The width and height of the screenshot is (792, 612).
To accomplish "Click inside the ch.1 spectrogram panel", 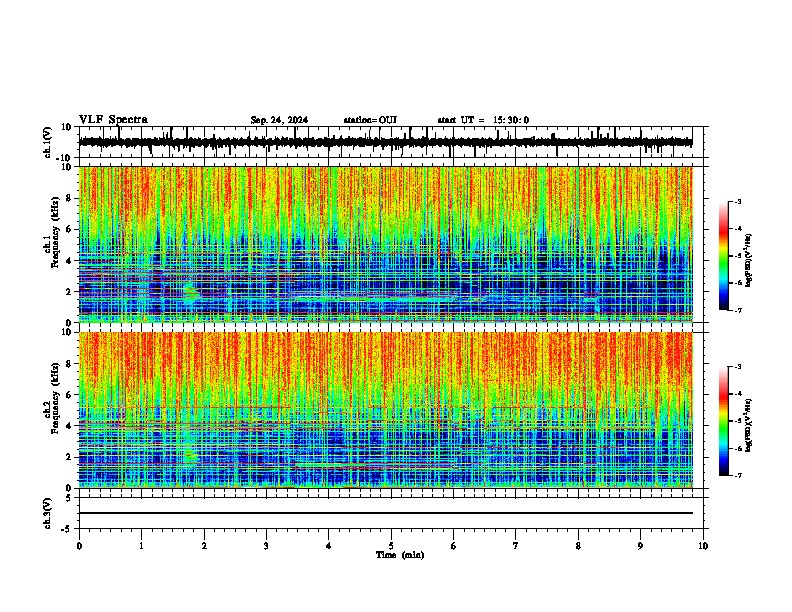I will coord(386,244).
